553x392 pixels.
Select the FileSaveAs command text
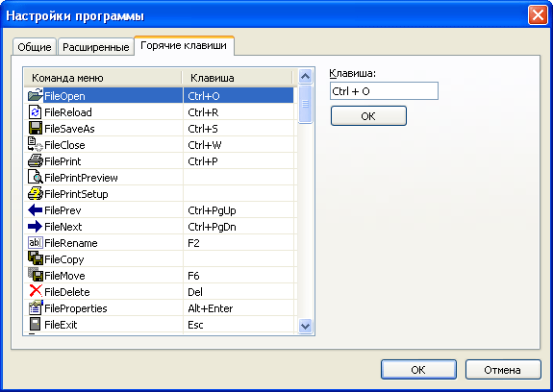point(69,129)
